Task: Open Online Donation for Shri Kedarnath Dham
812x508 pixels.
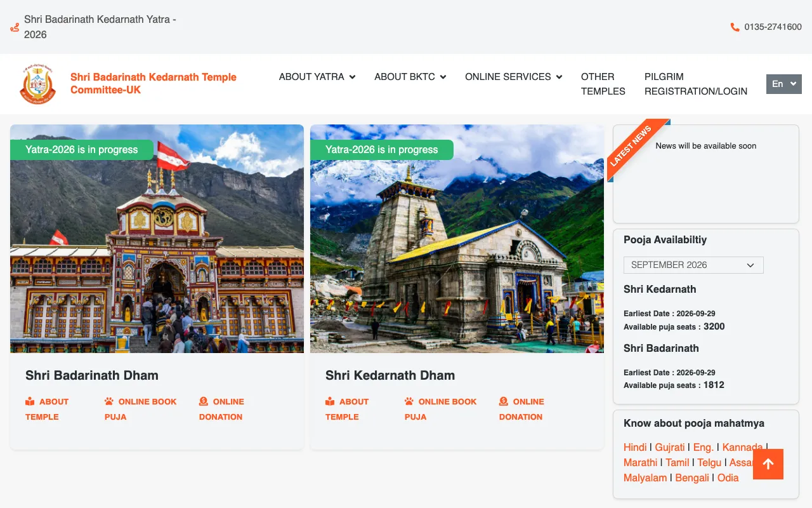Action: pyautogui.click(x=521, y=409)
